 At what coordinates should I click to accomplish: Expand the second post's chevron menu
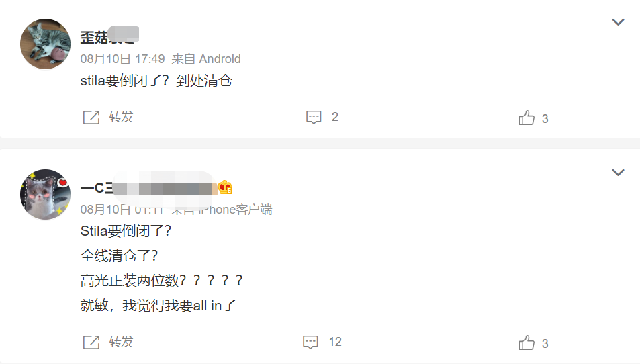point(618,172)
